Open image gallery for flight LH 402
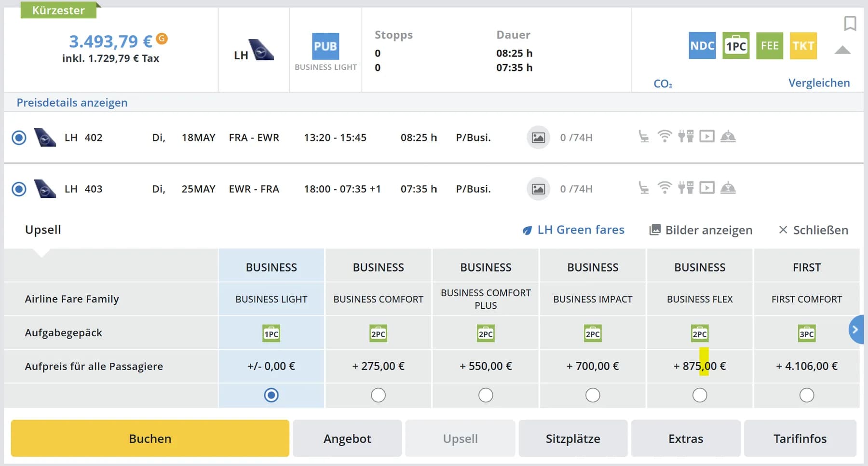 click(538, 138)
